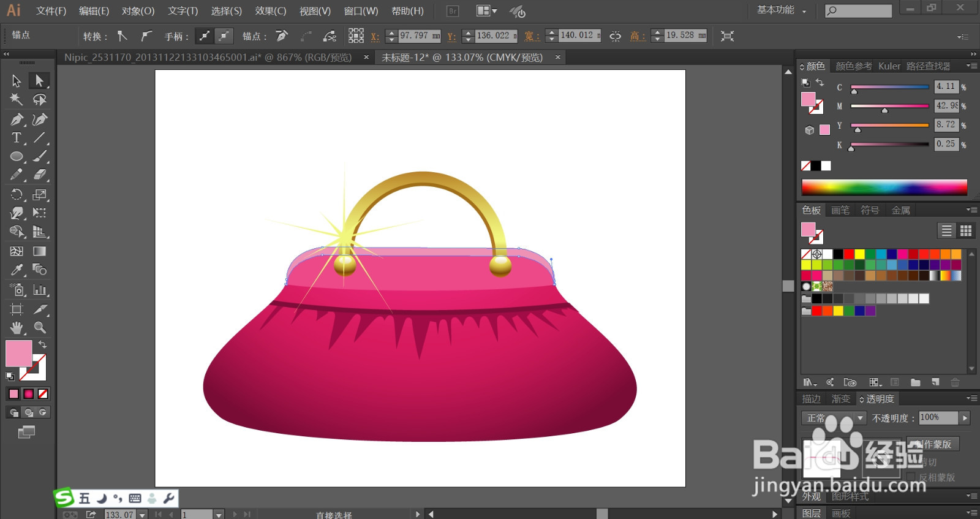Image resolution: width=980 pixels, height=519 pixels.
Task: Choose the Zoom magnifier tool
Action: pyautogui.click(x=40, y=328)
